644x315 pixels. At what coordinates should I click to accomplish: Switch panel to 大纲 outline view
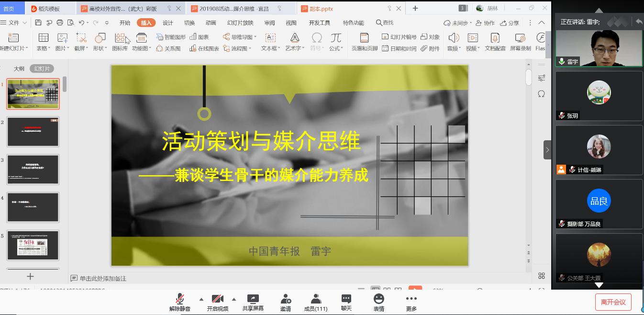pos(19,69)
